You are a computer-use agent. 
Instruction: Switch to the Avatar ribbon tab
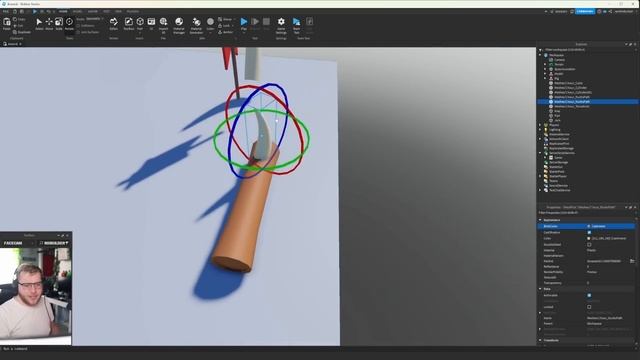93,11
